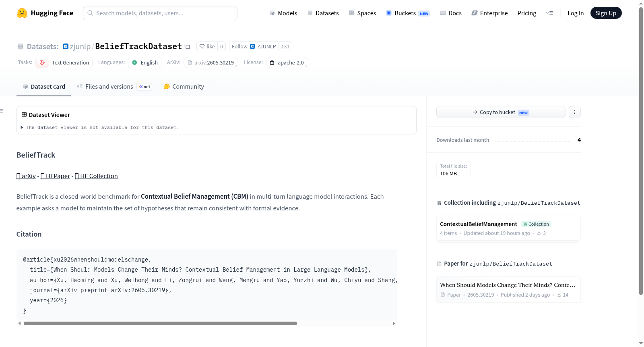
Task: Click the search magnifier icon
Action: coord(90,13)
